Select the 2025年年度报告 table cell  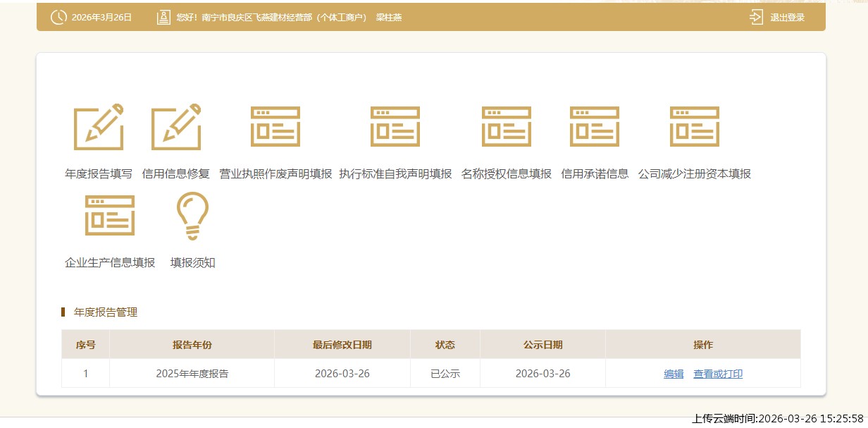[192, 374]
